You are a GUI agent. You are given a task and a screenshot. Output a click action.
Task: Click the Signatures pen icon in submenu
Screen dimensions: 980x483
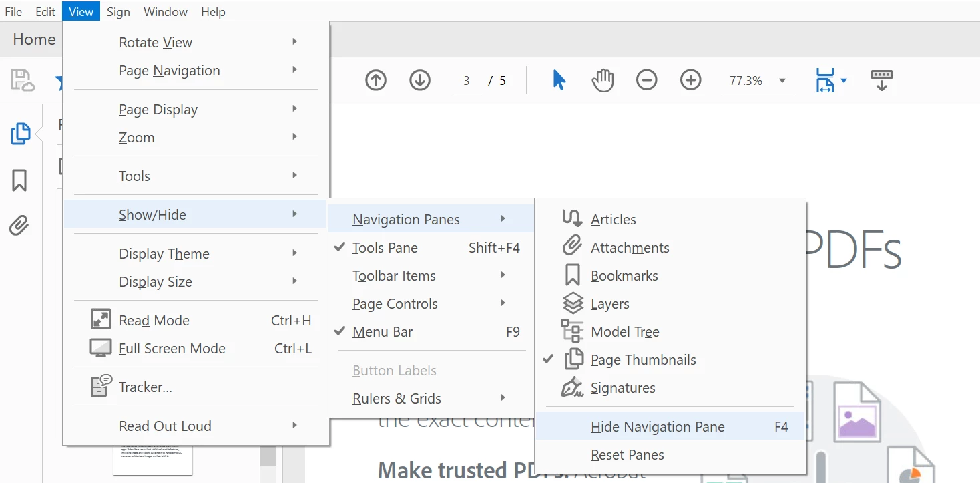[x=573, y=387]
